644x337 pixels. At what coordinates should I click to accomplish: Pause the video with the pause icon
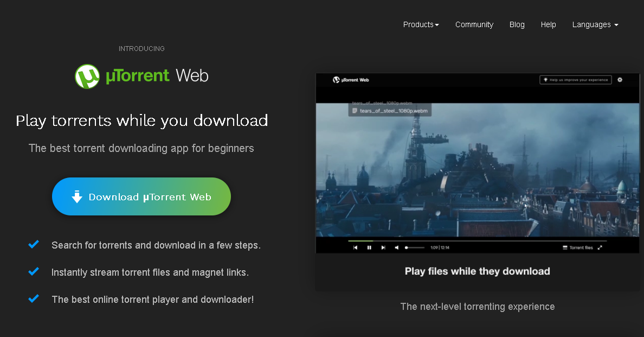coord(369,247)
